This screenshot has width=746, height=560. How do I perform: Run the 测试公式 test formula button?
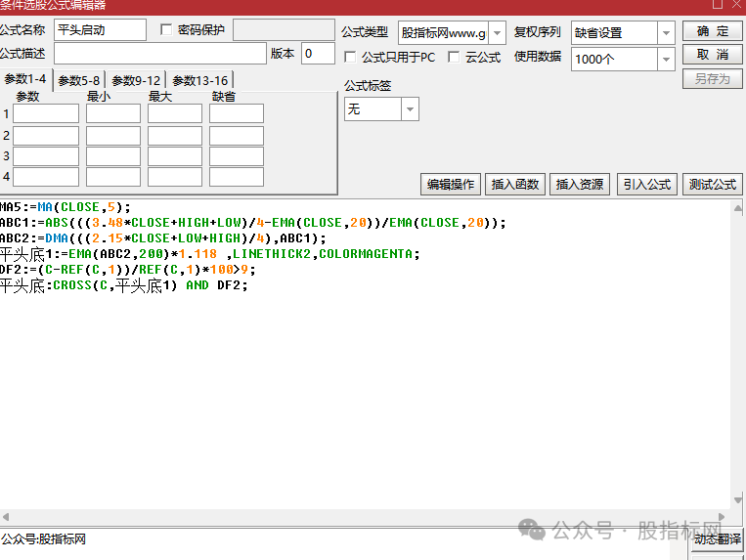pyautogui.click(x=712, y=184)
